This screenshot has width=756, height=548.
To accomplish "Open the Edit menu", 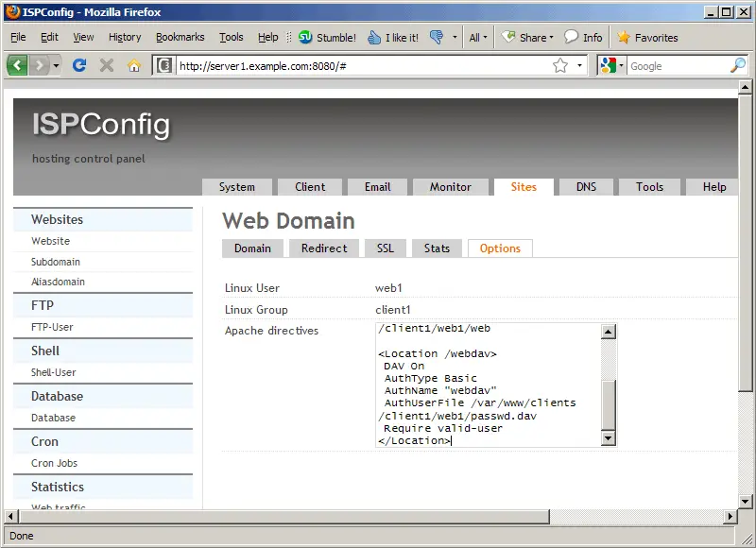I will point(49,37).
